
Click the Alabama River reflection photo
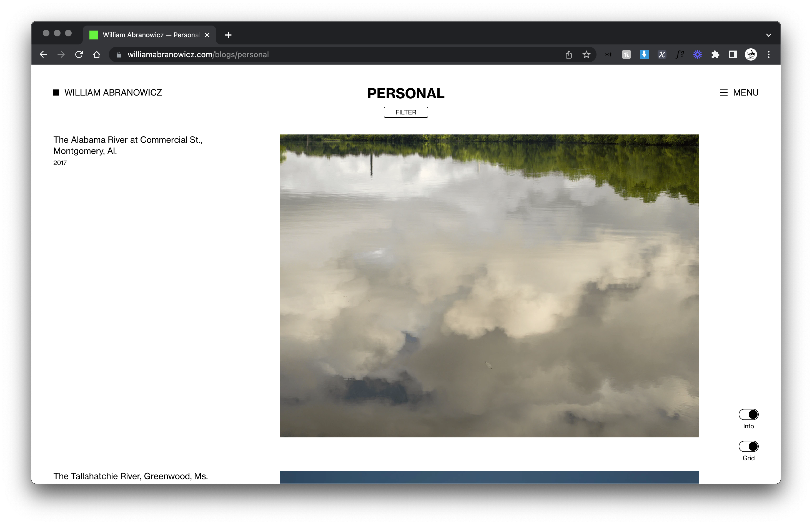click(x=489, y=286)
